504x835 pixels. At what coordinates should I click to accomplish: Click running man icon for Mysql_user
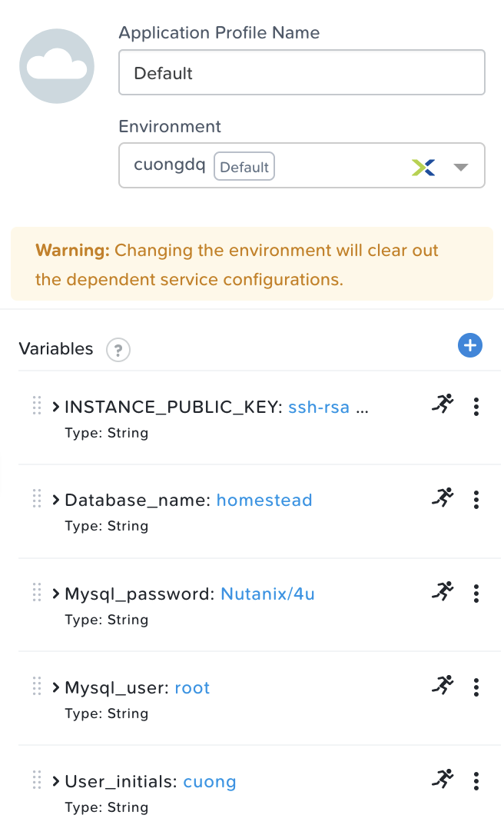[443, 685]
